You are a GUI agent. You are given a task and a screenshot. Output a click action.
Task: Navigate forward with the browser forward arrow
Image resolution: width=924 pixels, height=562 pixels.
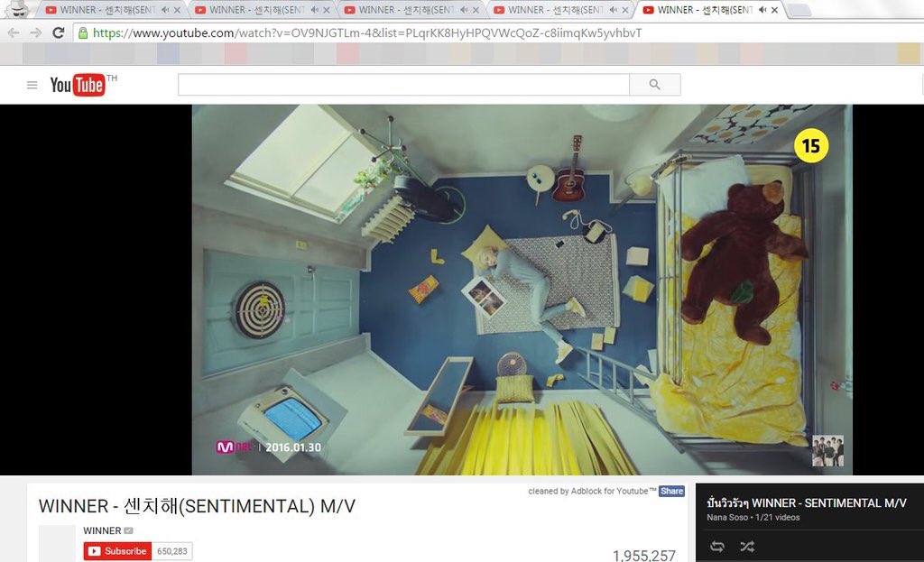(x=36, y=33)
